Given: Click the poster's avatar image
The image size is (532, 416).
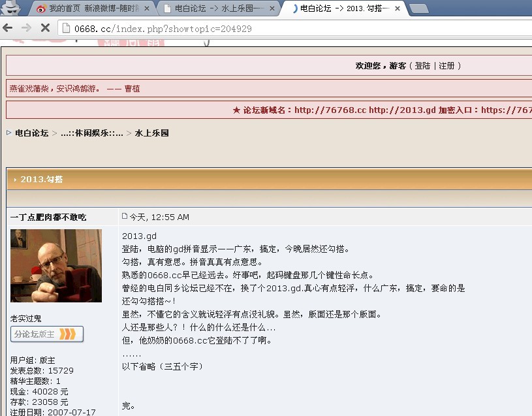Looking at the screenshot, I should point(56,265).
